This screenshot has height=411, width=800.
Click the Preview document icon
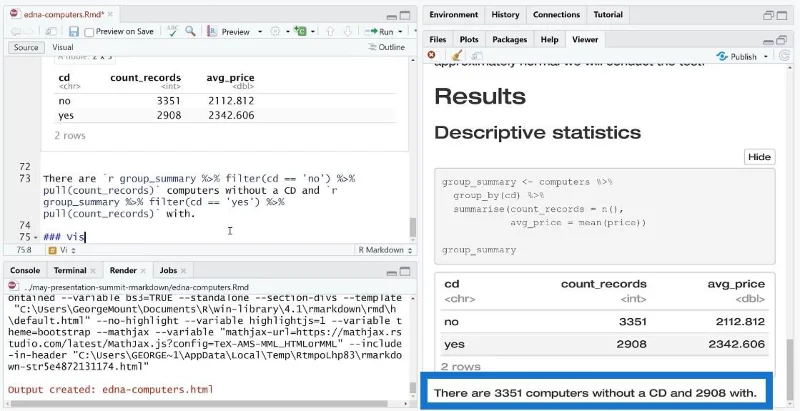pyautogui.click(x=212, y=32)
